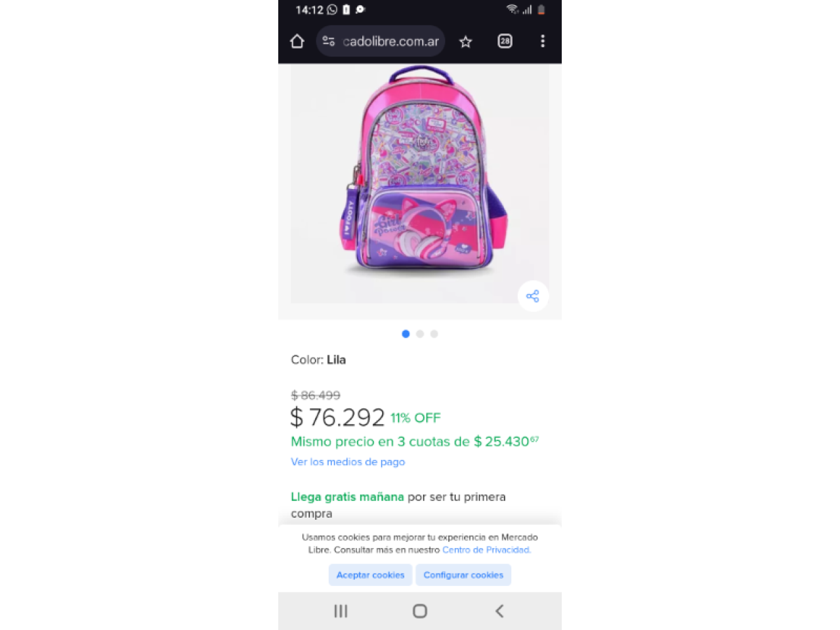This screenshot has width=840, height=630.
Task: Open Chrome three-dot overflow menu
Action: pos(542,41)
